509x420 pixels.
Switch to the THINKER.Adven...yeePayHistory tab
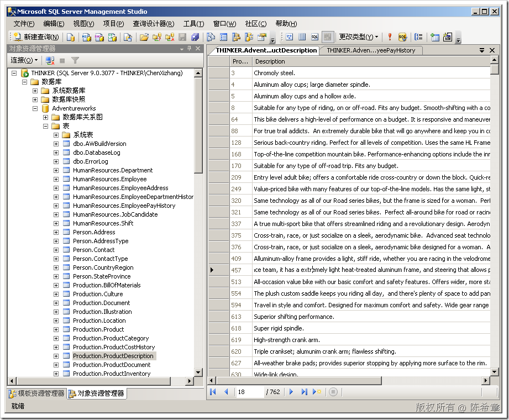coord(371,50)
